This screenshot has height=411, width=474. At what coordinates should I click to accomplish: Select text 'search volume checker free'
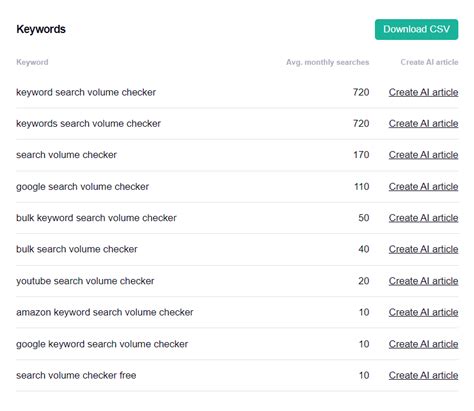[x=76, y=375]
